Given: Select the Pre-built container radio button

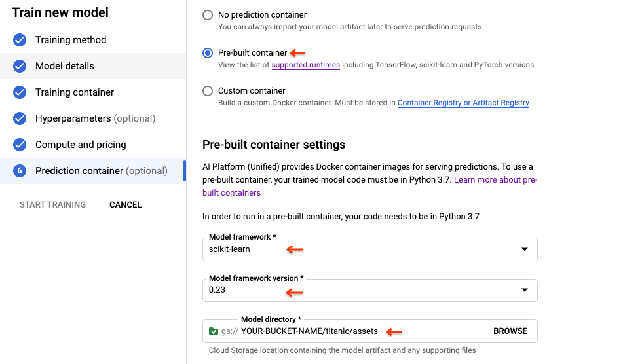Looking at the screenshot, I should coord(208,52).
